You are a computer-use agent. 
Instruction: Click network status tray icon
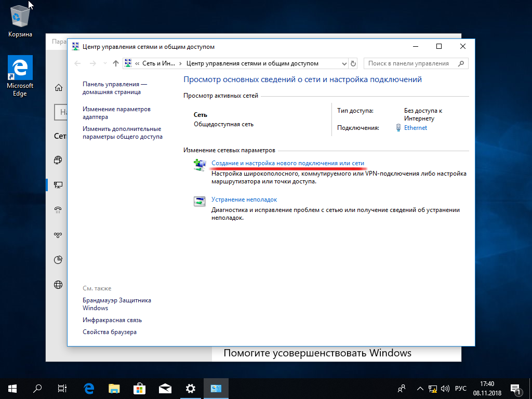[x=433, y=389]
